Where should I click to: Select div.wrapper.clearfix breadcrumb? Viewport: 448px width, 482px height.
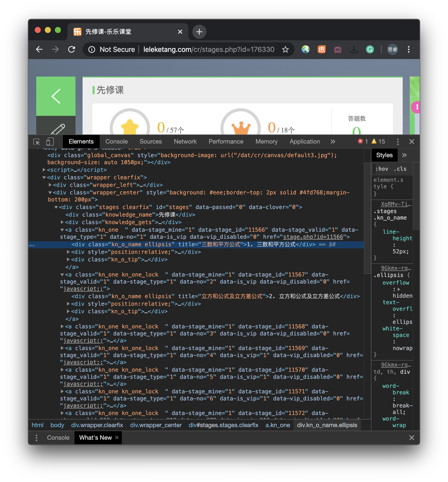[97, 425]
